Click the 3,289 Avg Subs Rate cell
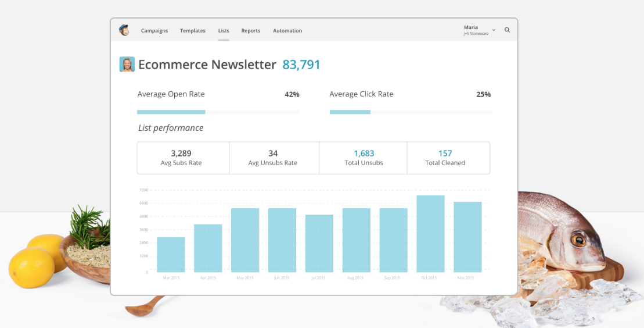Screen dimensions: 644x328 click(183, 158)
